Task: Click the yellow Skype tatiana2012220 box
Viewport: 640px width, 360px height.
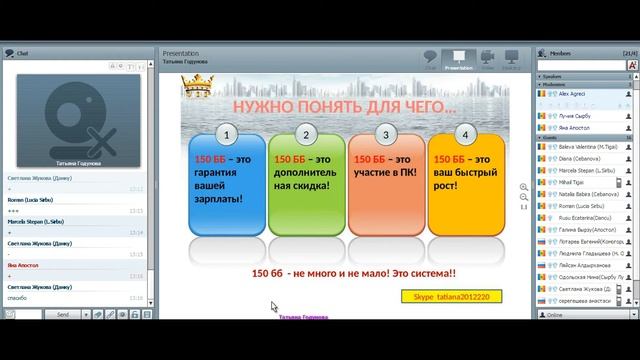Action: pos(451,297)
